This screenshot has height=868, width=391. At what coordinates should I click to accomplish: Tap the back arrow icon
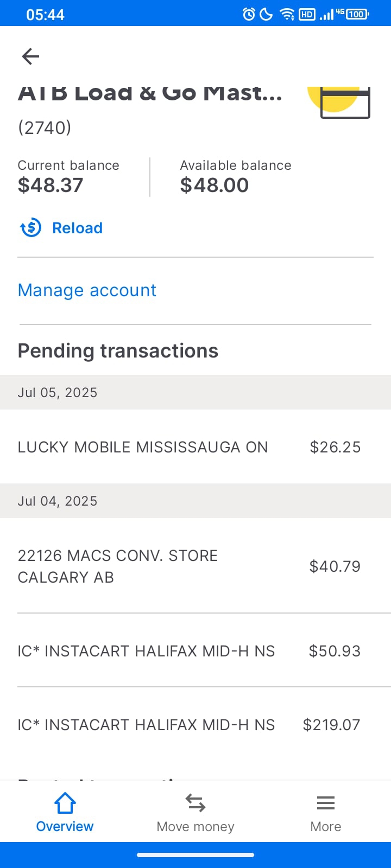click(30, 56)
